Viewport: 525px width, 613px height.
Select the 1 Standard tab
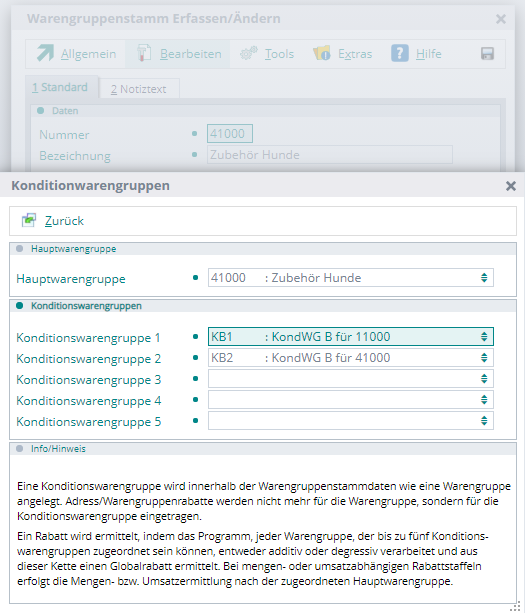[x=61, y=87]
